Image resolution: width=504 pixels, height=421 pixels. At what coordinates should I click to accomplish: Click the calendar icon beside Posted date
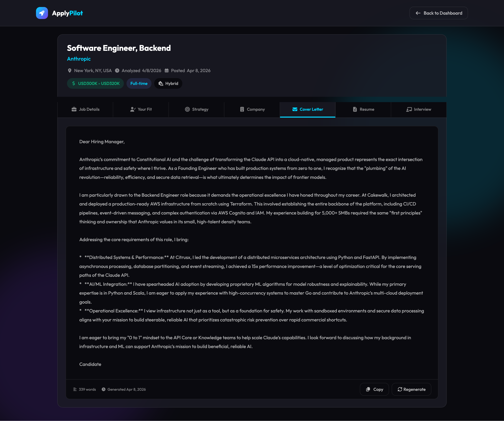pyautogui.click(x=166, y=70)
